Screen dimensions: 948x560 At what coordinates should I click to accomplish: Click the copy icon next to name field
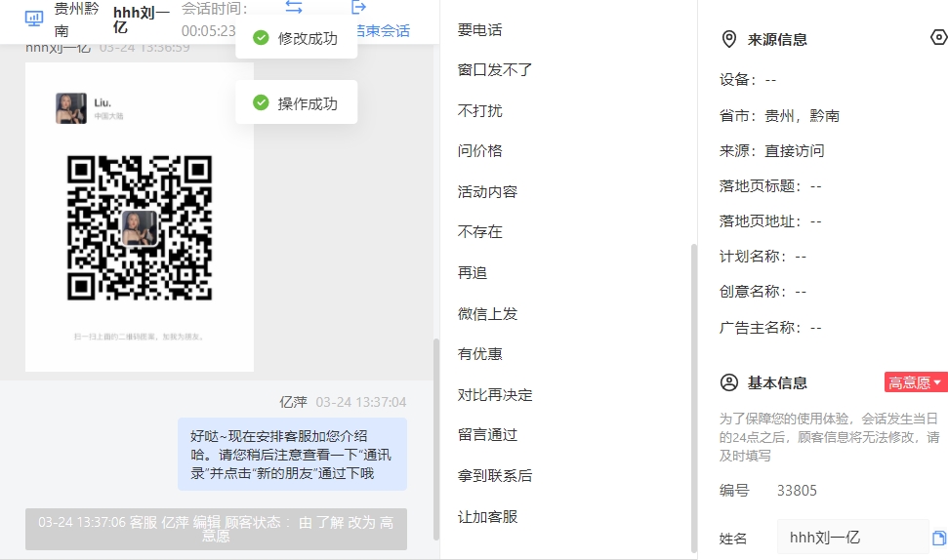939,538
